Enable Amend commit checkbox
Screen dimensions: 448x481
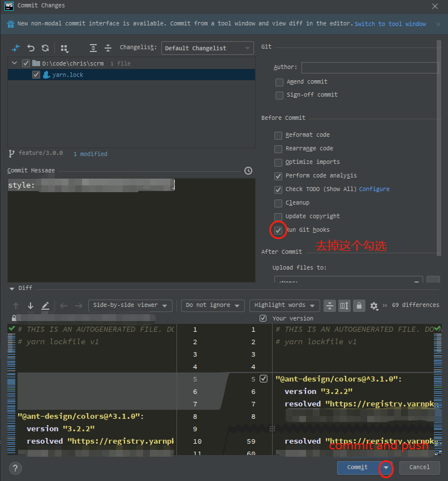tap(279, 82)
